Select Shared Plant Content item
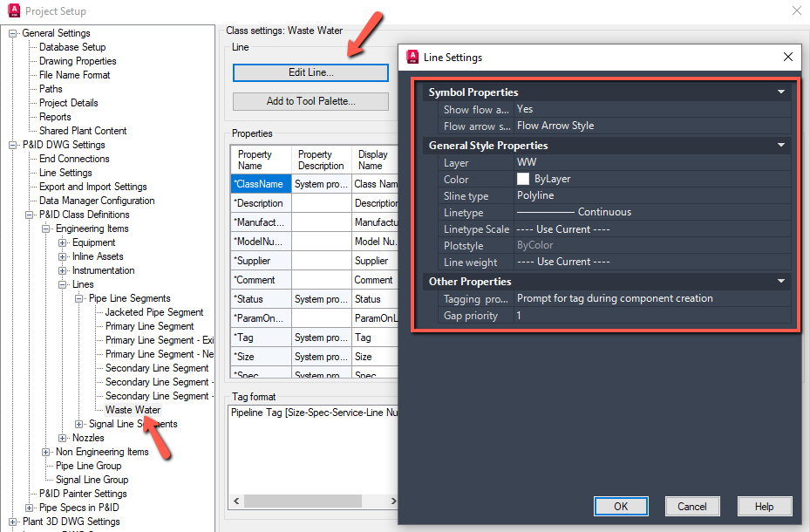The height and width of the screenshot is (532, 810). (x=83, y=131)
